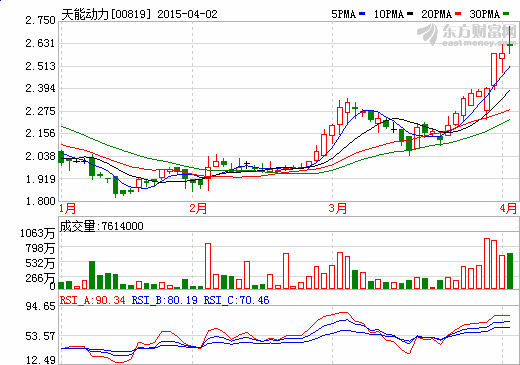Click the 2.631 price axis label
520x365 pixels.
point(40,43)
